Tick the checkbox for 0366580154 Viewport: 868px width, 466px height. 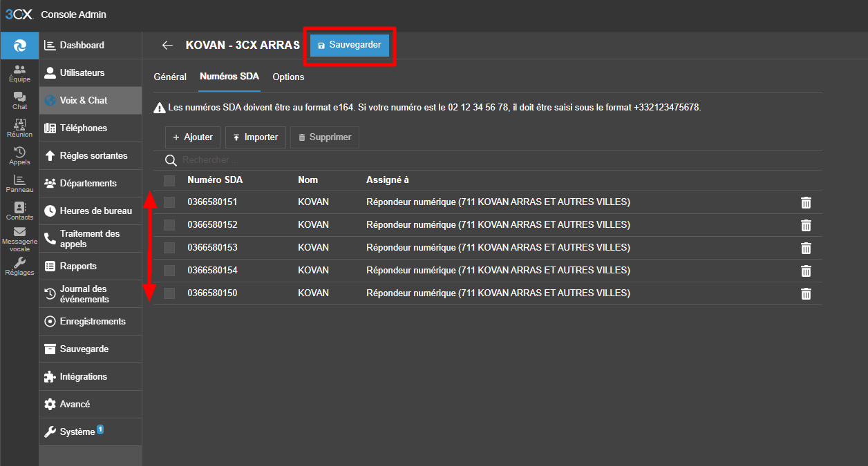pos(169,270)
